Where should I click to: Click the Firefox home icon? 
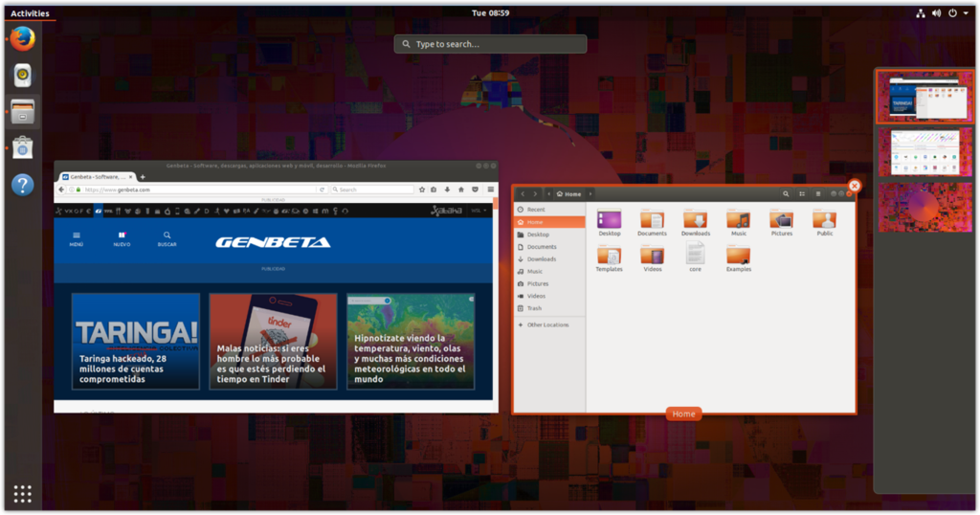[x=461, y=190]
